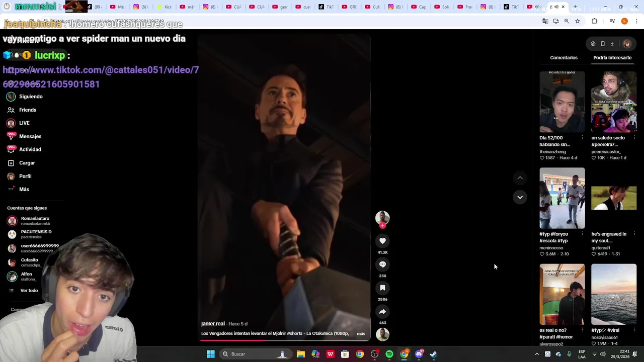Switch to the Podría interesarte tab

tap(612, 58)
